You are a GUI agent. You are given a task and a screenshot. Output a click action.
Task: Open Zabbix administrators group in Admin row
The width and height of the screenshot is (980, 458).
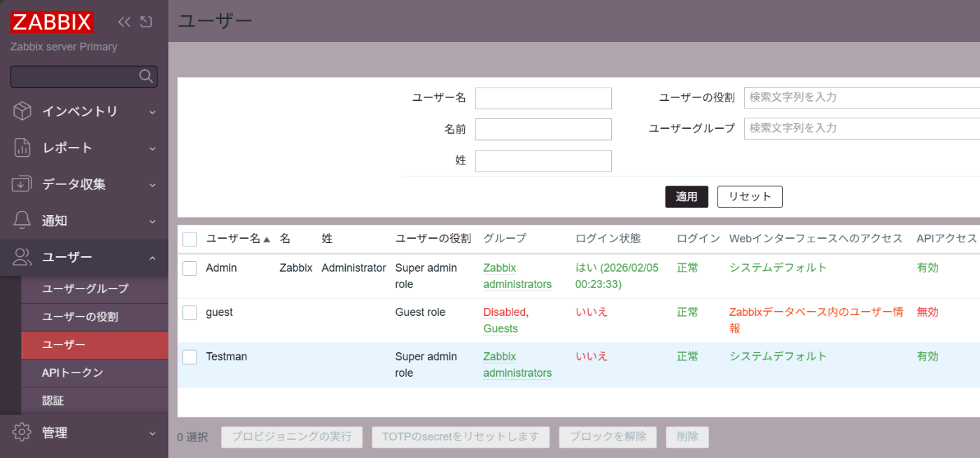pos(517,276)
